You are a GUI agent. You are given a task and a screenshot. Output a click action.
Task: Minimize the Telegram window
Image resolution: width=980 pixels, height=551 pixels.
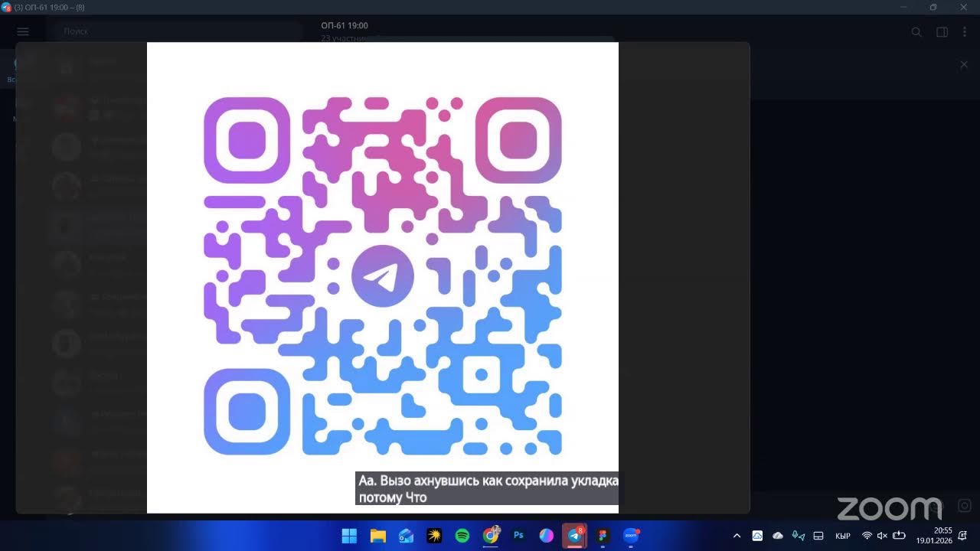click(904, 7)
